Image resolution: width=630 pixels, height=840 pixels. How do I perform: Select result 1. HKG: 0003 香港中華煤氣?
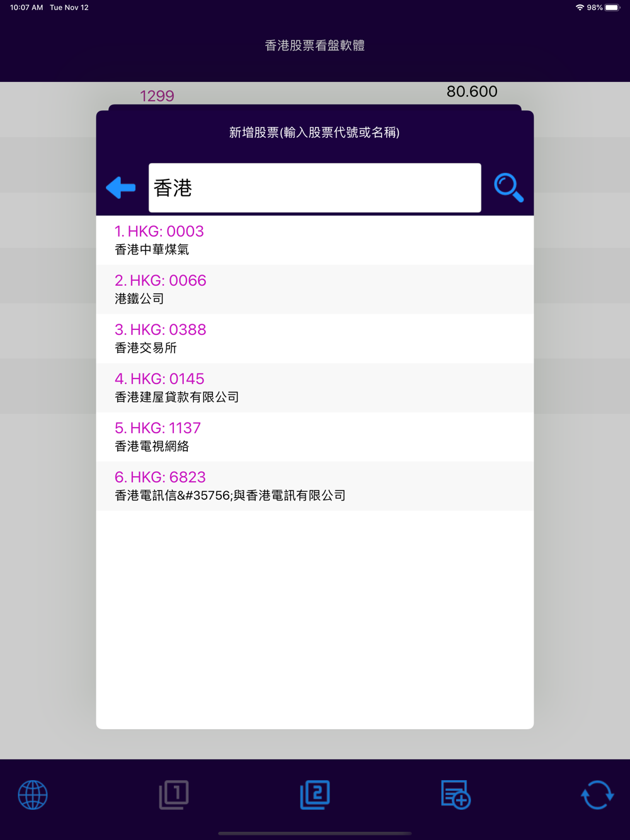point(315,241)
